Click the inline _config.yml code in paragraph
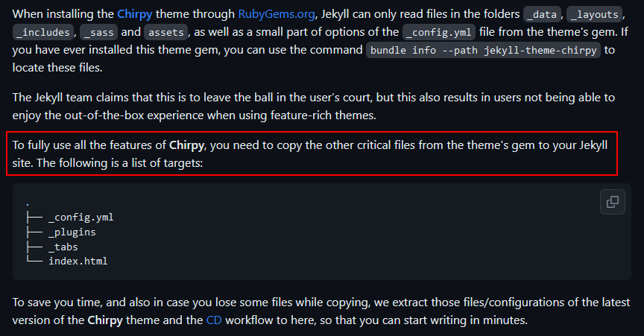This screenshot has height=336, width=644. (x=438, y=32)
